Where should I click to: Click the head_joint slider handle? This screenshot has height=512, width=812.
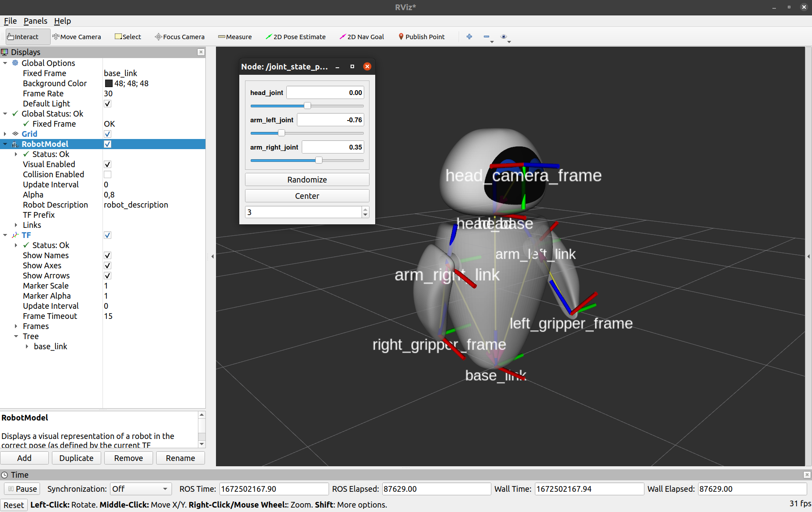click(307, 106)
